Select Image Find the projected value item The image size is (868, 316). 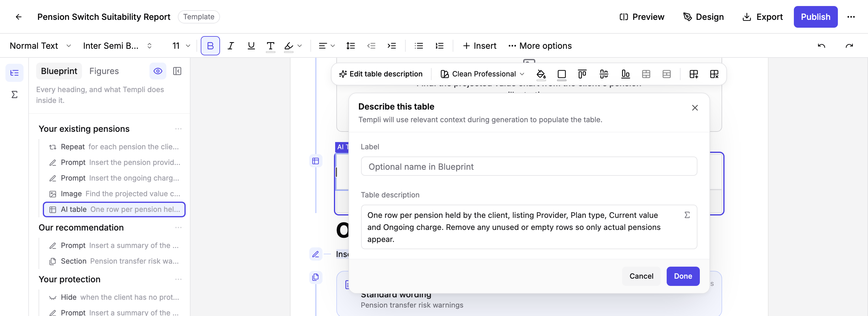coord(114,194)
